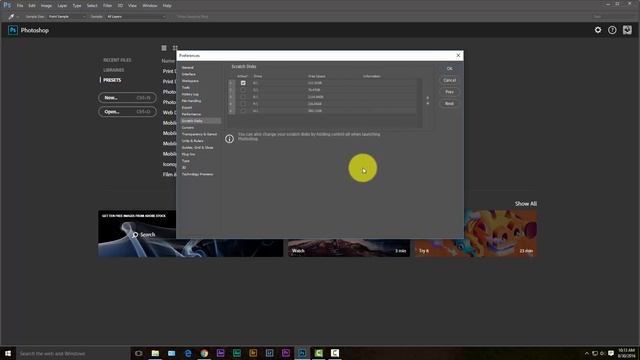Open the Start workspace settings gear
640x360 pixels.
pos(598,30)
